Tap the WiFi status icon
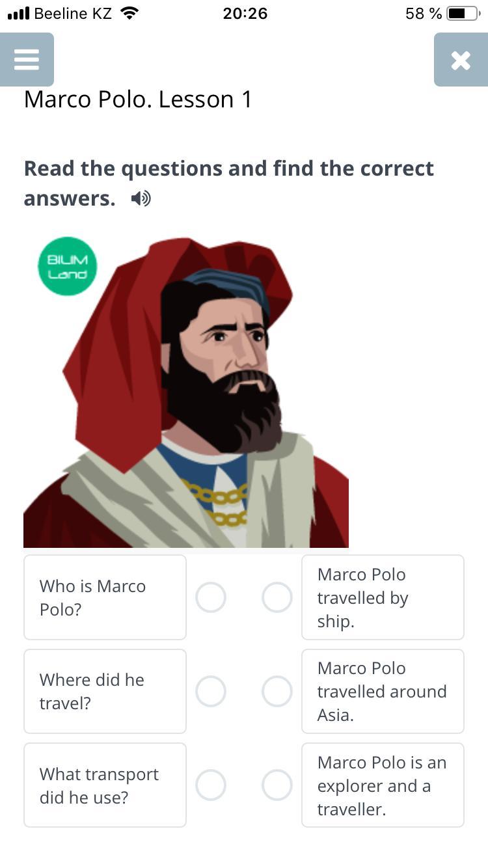Viewport: 488px width, 868px height. click(130, 13)
